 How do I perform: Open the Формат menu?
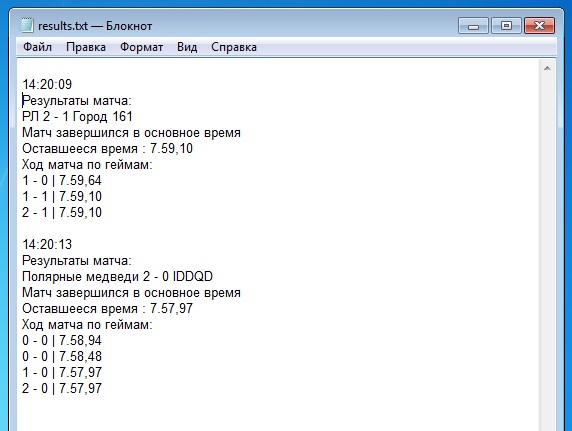(x=141, y=47)
